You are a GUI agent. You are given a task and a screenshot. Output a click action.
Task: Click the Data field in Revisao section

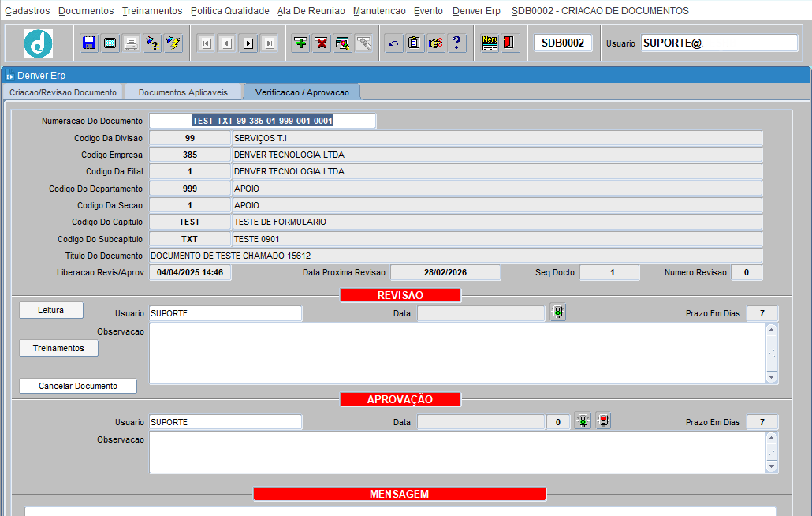click(481, 313)
